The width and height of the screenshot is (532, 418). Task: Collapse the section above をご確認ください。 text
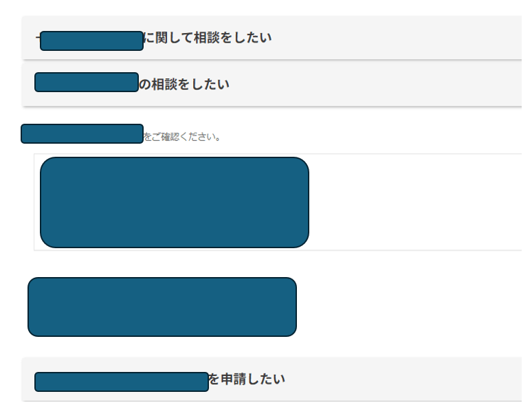[271, 84]
